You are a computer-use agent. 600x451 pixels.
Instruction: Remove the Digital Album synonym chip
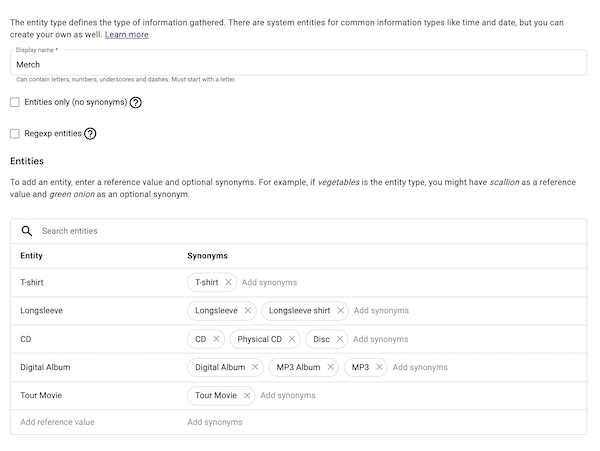pyautogui.click(x=255, y=367)
